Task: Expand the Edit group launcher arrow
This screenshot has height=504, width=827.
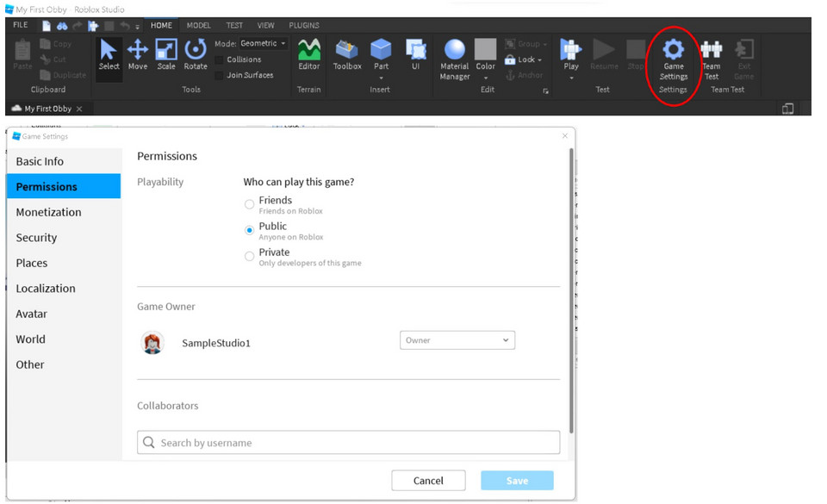Action: [545, 91]
